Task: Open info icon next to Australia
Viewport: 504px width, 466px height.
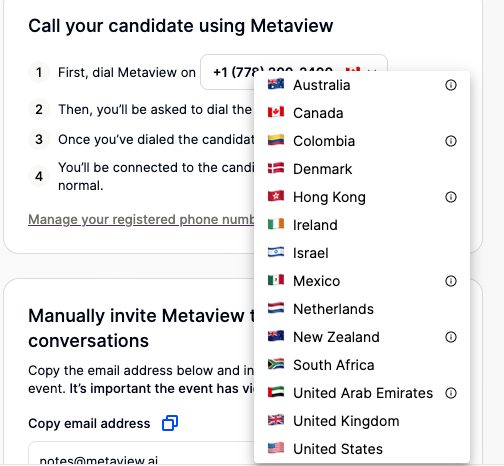Action: tap(451, 85)
